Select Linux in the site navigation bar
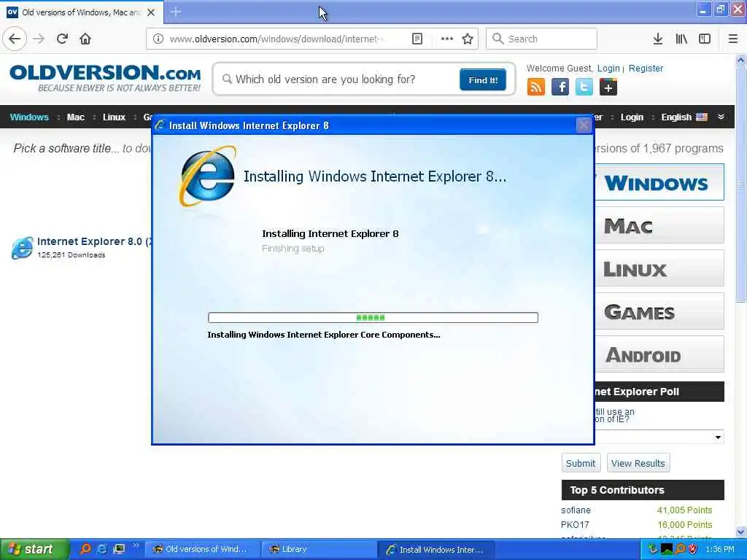 point(114,117)
